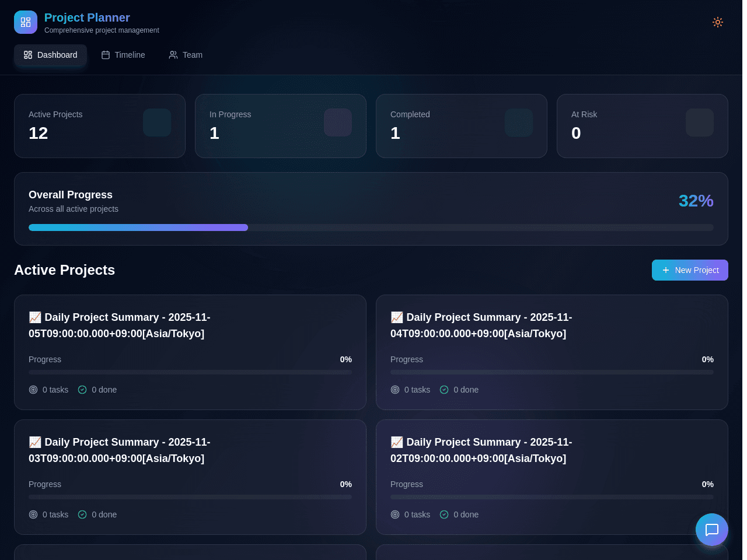The image size is (747, 560).
Task: Click the progress bar of the 2025-11-03 project
Action: click(x=190, y=497)
